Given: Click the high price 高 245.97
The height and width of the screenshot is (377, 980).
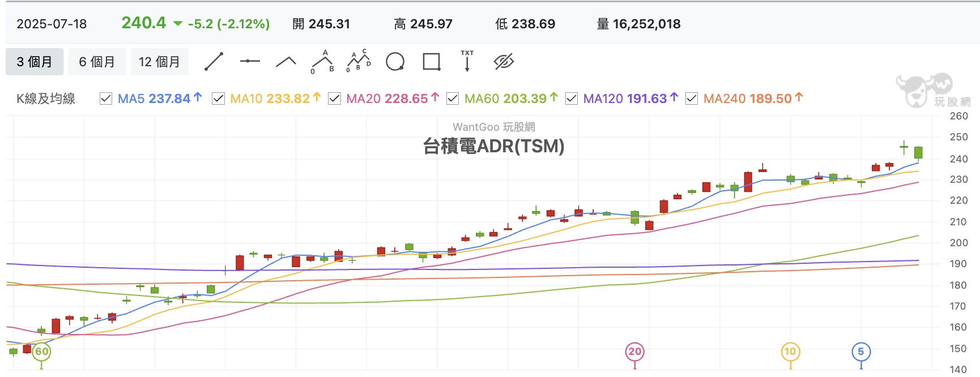Looking at the screenshot, I should [423, 24].
